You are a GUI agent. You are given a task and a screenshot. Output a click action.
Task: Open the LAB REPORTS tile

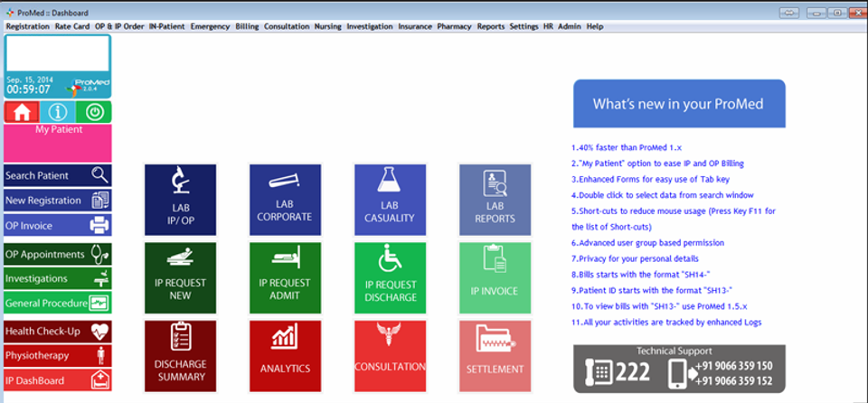coord(495,200)
